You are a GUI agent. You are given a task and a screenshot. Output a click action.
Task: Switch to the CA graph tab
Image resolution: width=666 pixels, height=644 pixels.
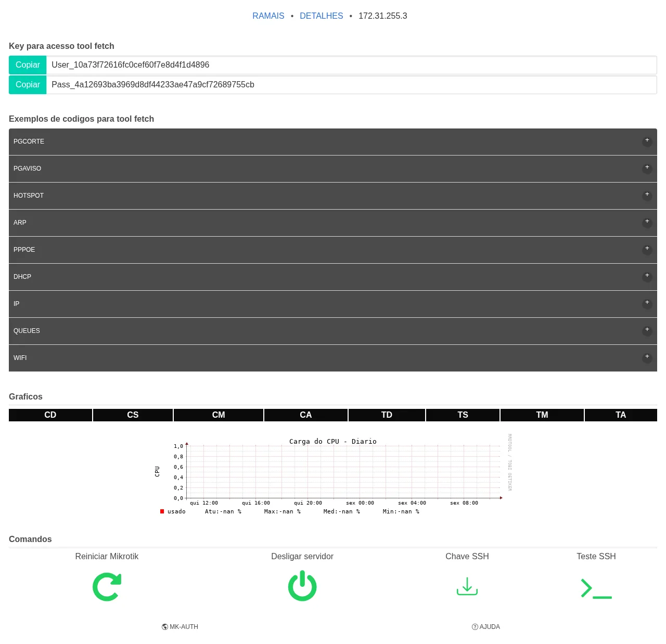tap(306, 415)
